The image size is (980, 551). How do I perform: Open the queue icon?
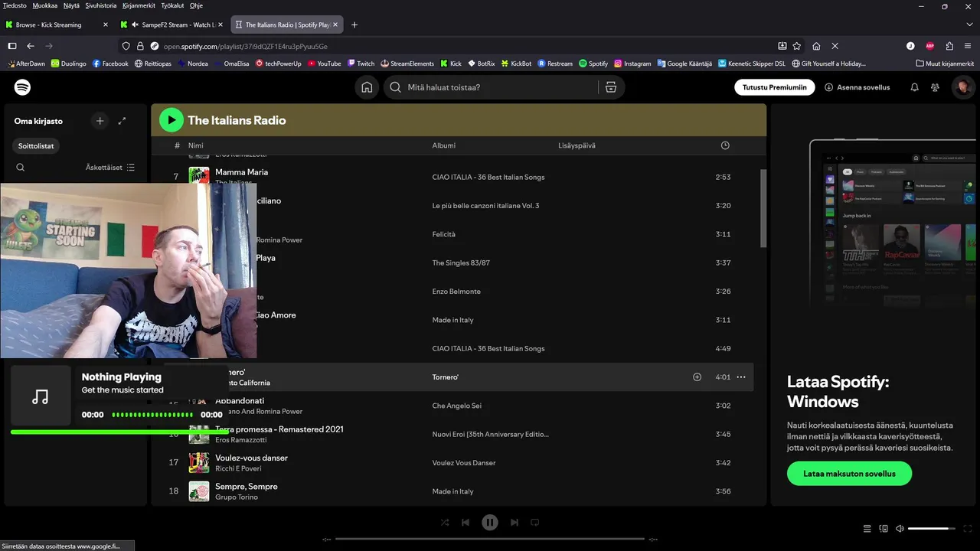[x=867, y=528]
